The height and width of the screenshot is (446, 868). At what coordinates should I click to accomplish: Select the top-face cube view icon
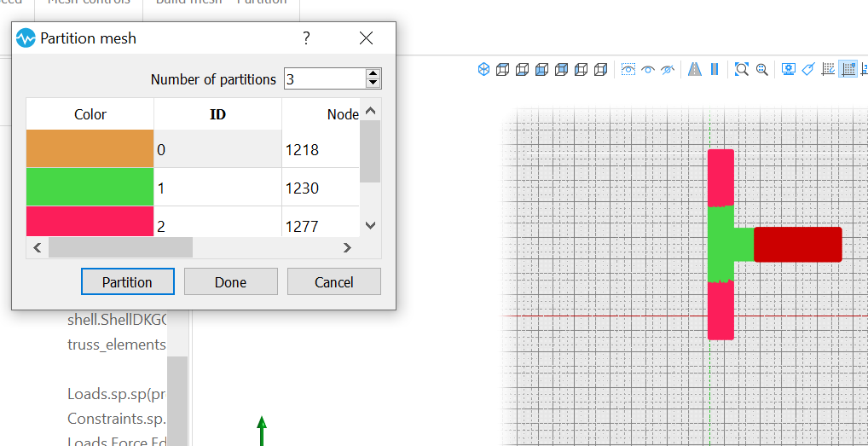point(503,69)
